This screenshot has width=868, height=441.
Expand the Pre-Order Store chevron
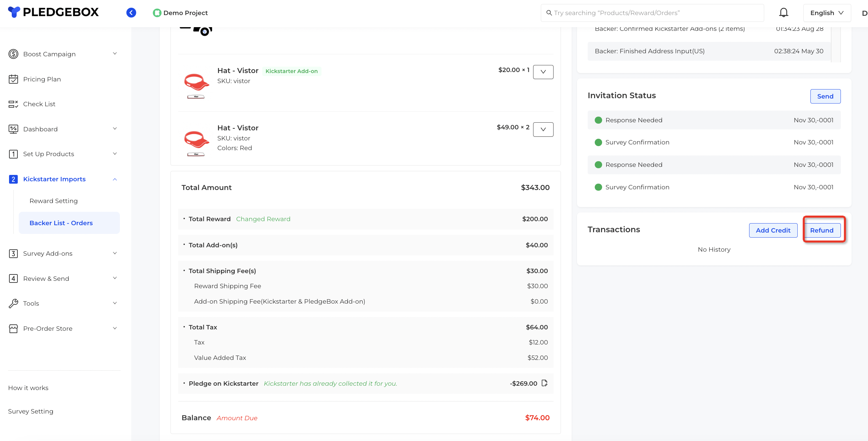(115, 328)
